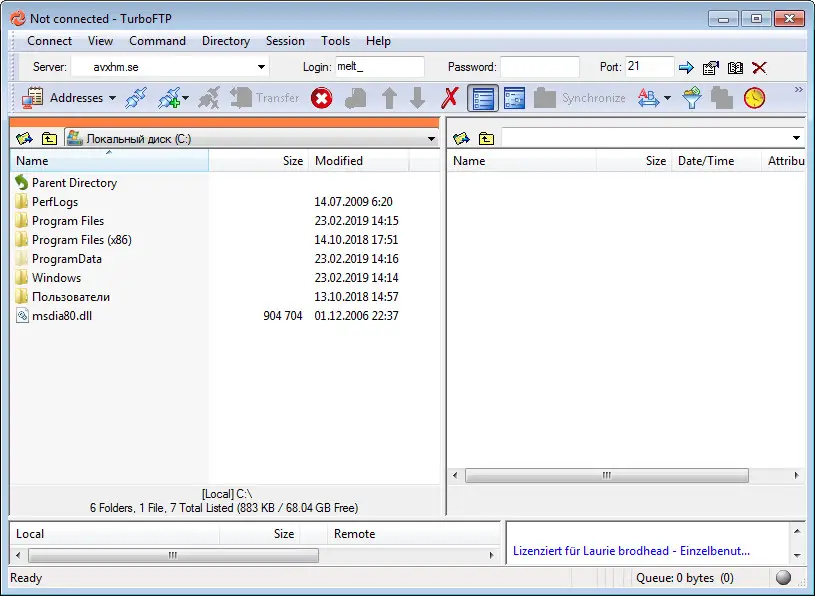
Task: Click the red X delete toolbar icon
Action: tap(450, 98)
